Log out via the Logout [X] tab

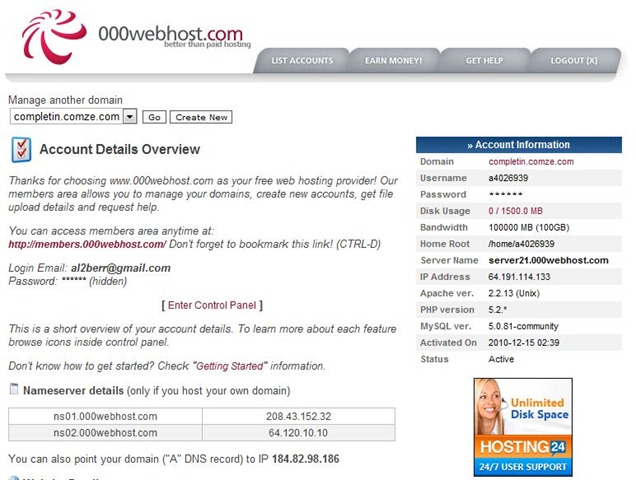[x=574, y=60]
